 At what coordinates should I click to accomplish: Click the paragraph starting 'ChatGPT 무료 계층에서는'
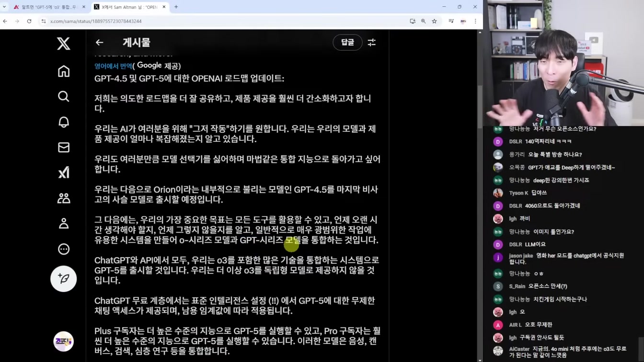coord(235,305)
